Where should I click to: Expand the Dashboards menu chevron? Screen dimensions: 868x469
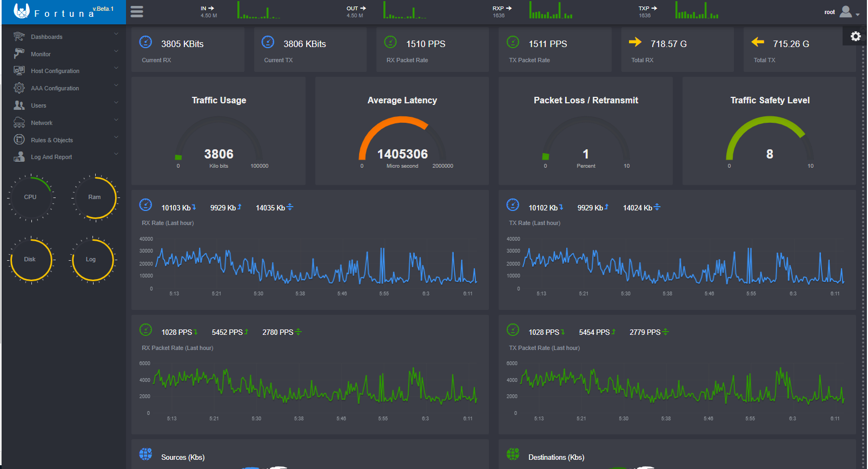pyautogui.click(x=116, y=34)
